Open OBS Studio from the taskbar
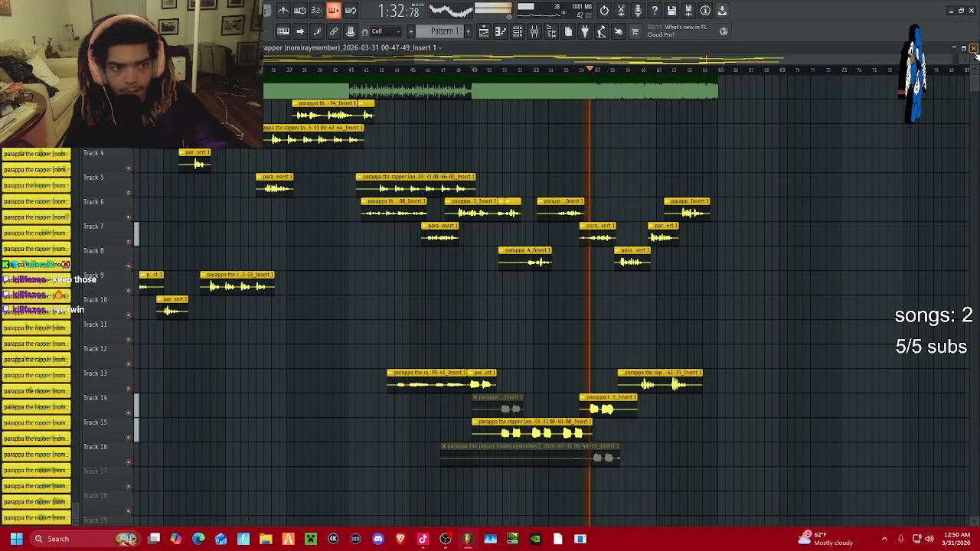This screenshot has height=551, width=980. 446,539
